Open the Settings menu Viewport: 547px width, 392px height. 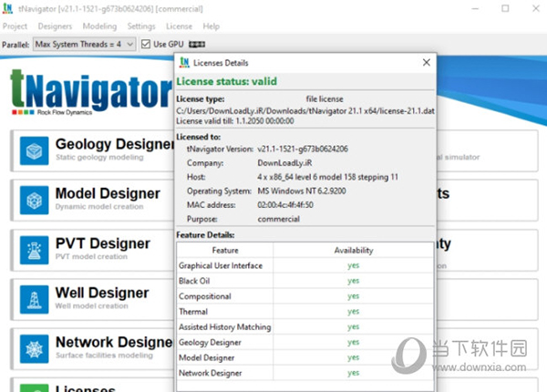(x=141, y=26)
